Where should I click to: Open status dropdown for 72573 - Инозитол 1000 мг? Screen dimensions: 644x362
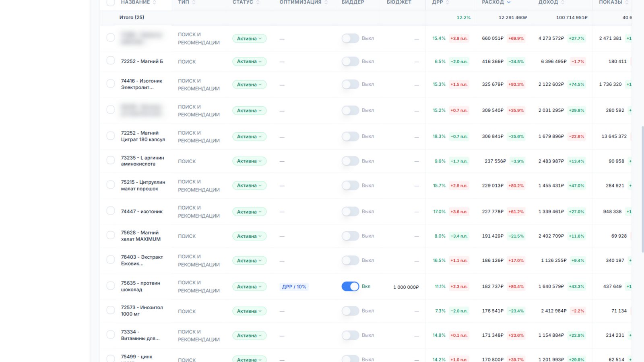coord(249,311)
